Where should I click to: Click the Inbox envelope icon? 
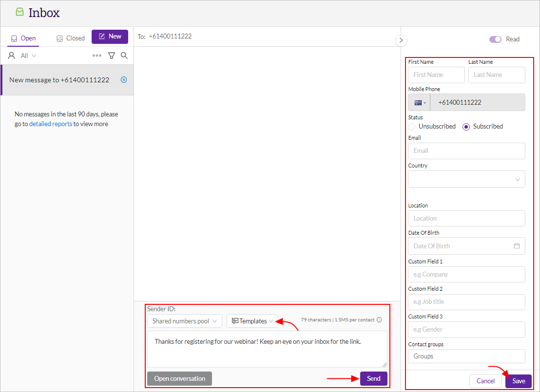19,12
